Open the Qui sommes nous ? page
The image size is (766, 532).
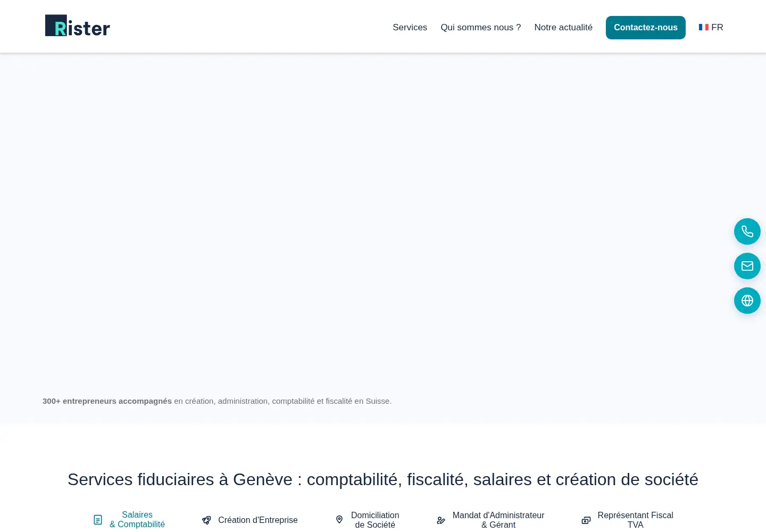pyautogui.click(x=481, y=27)
